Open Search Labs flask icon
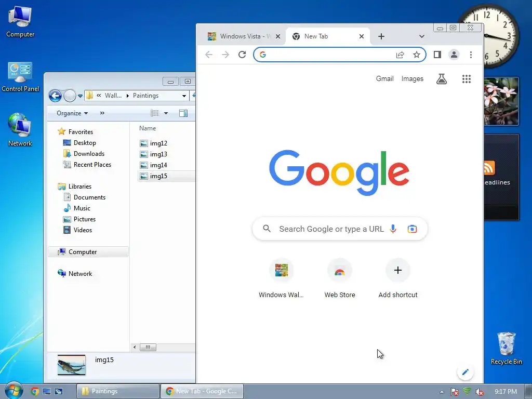Image resolution: width=532 pixels, height=399 pixels. point(442,79)
